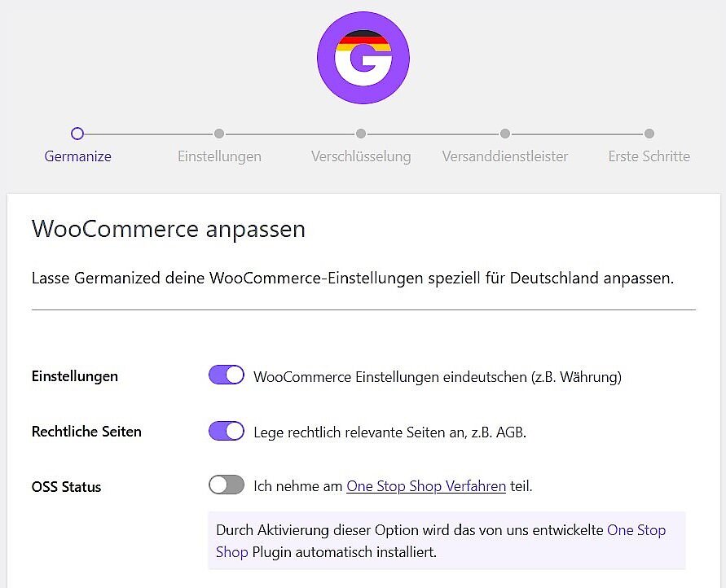The image size is (726, 588).
Task: Disable the Einstellungen eindeutschen toggle
Action: (x=226, y=375)
